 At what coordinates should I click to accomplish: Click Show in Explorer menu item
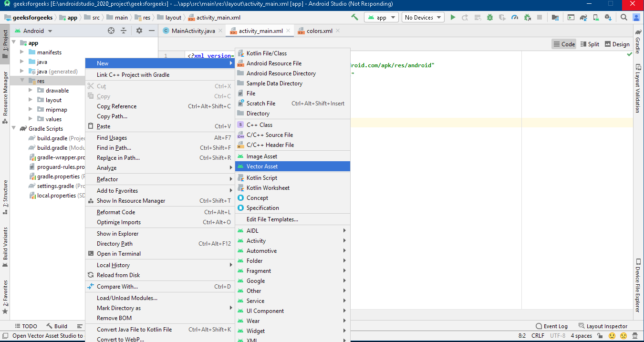coord(160,234)
